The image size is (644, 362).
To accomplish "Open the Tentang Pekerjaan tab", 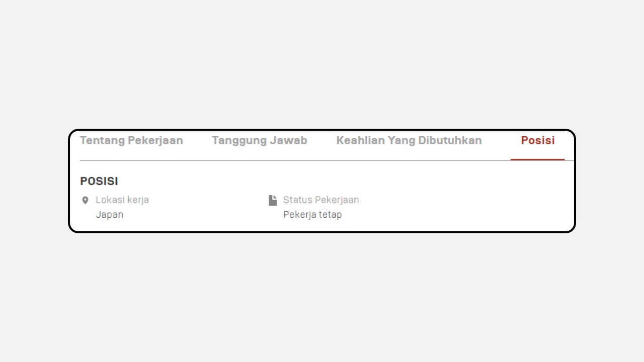I will click(x=131, y=140).
